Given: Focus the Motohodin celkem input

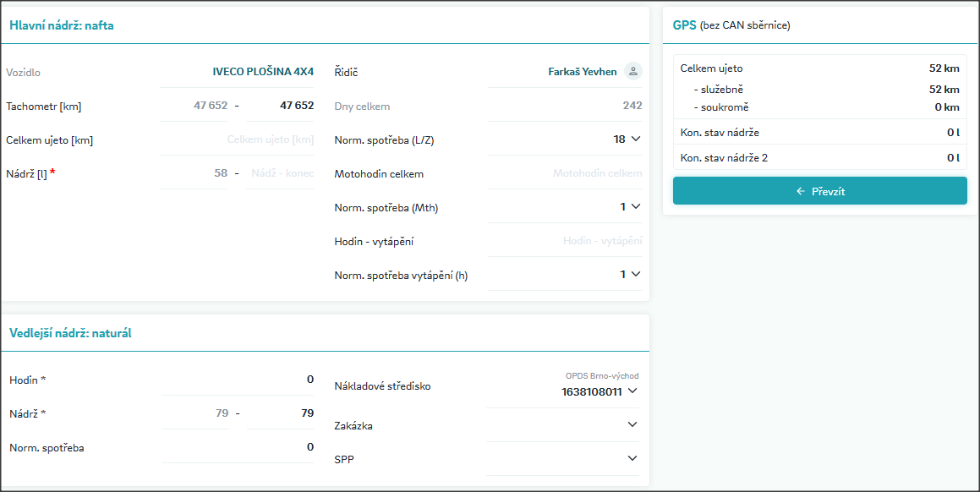Looking at the screenshot, I should [565, 173].
